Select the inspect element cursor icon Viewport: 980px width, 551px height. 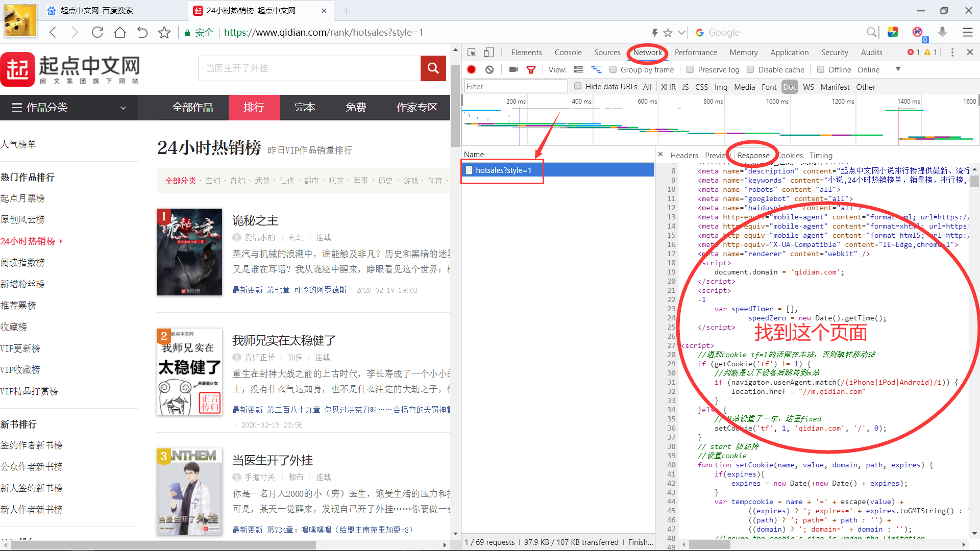(x=472, y=52)
